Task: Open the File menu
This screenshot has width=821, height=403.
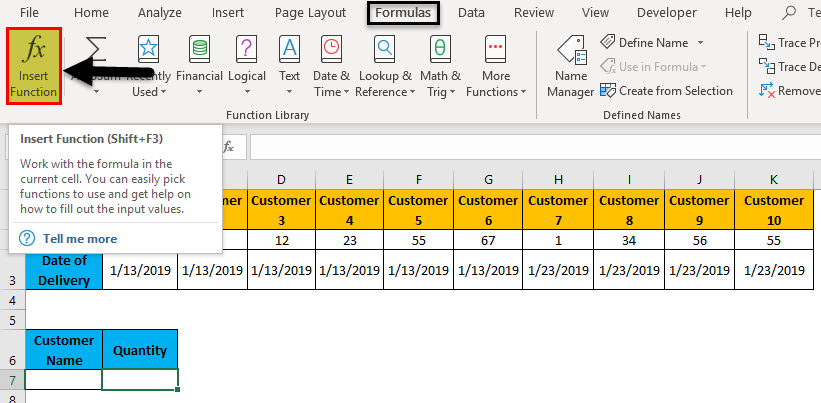Action: [x=30, y=13]
